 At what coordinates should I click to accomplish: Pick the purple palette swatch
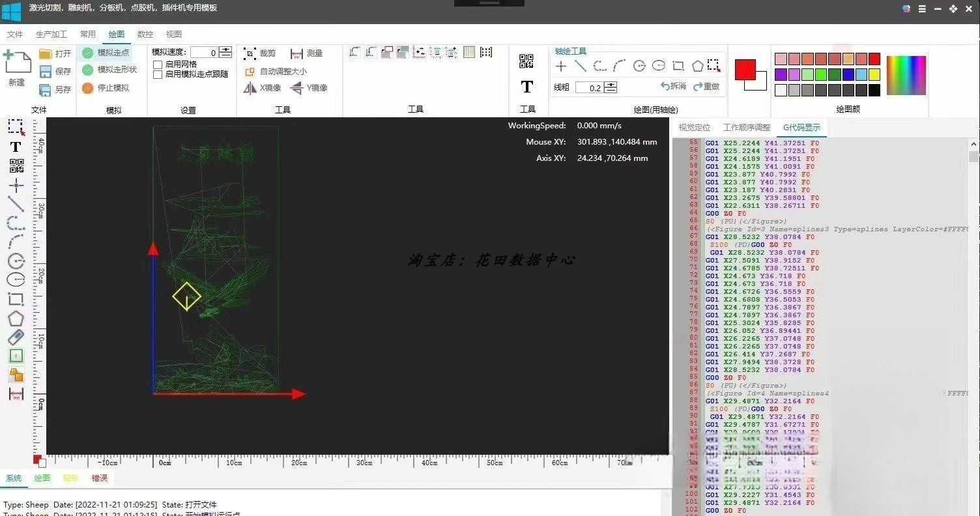(x=781, y=74)
